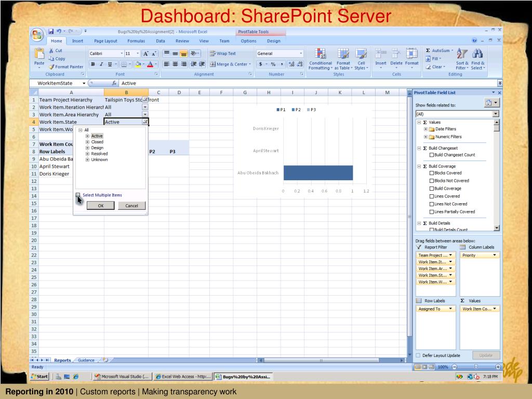Toggle italic formatting
The height and width of the screenshot is (399, 532).
click(x=101, y=64)
